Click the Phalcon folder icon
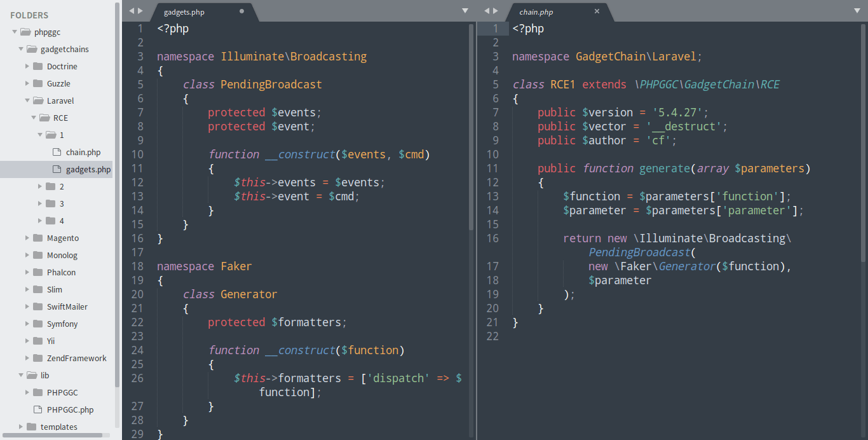Screen dimensions: 868x440 pos(37,272)
